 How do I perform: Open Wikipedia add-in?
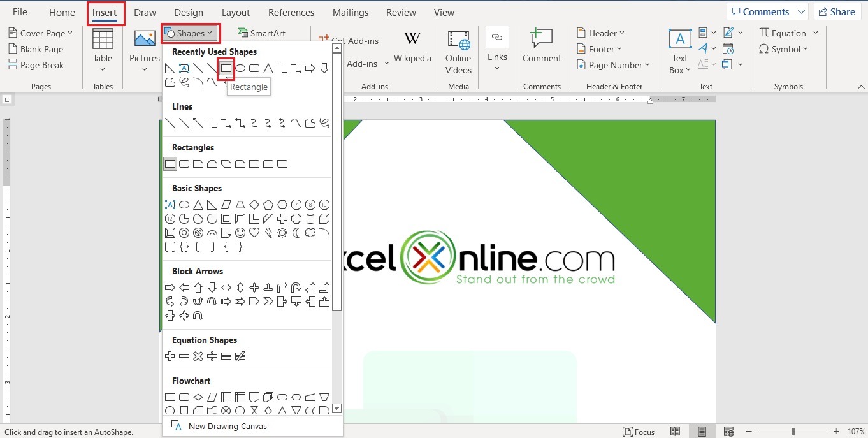click(412, 47)
